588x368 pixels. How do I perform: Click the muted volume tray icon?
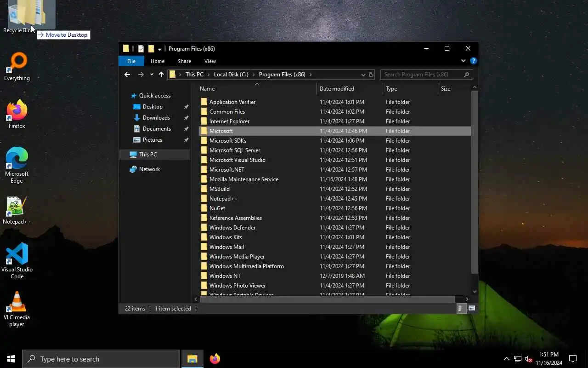pos(528,359)
